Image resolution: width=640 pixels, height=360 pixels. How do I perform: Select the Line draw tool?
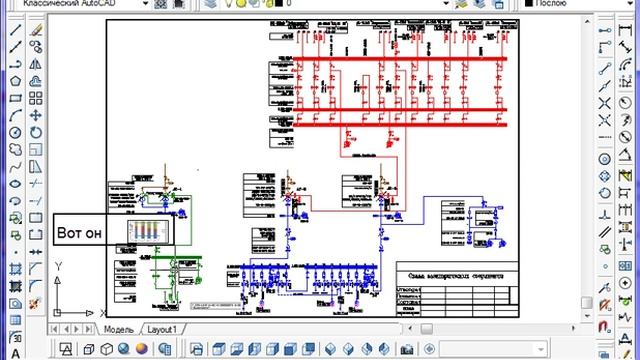pos(16,30)
